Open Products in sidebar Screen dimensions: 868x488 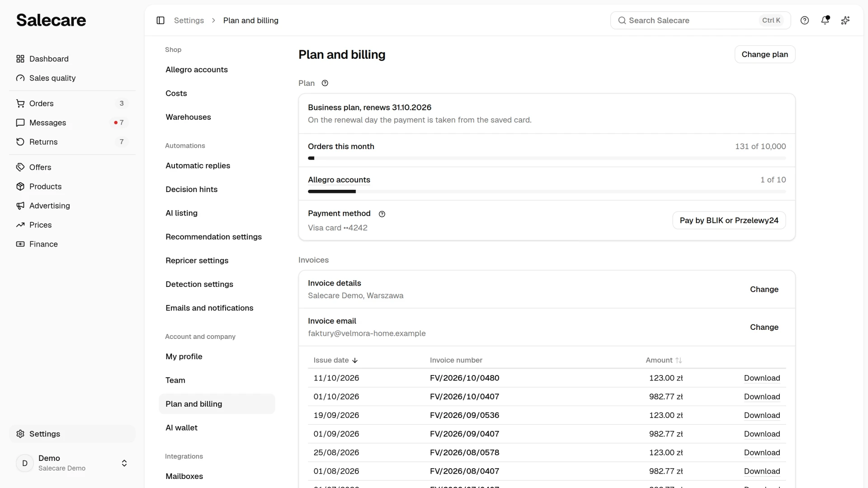click(x=72, y=187)
